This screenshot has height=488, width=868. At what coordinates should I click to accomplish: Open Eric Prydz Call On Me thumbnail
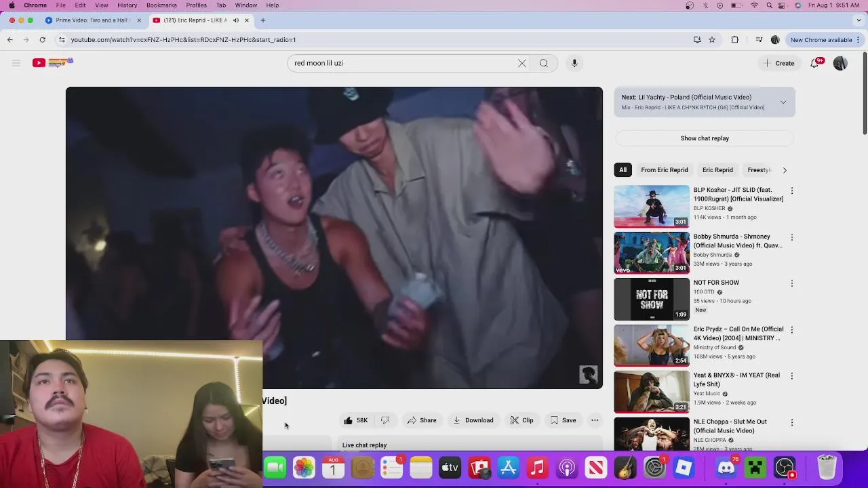(652, 345)
